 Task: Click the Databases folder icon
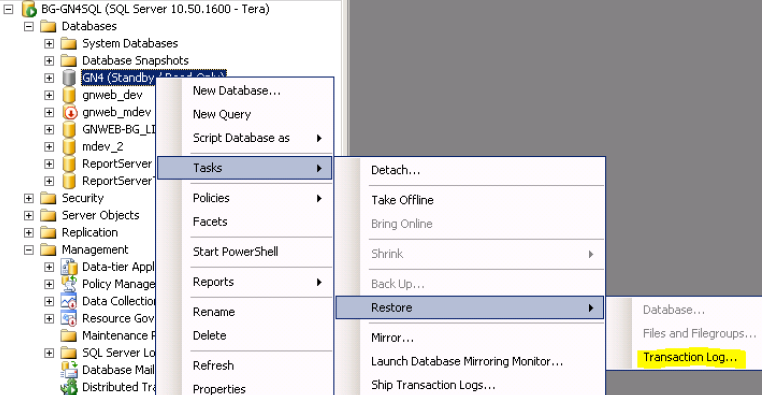48,26
